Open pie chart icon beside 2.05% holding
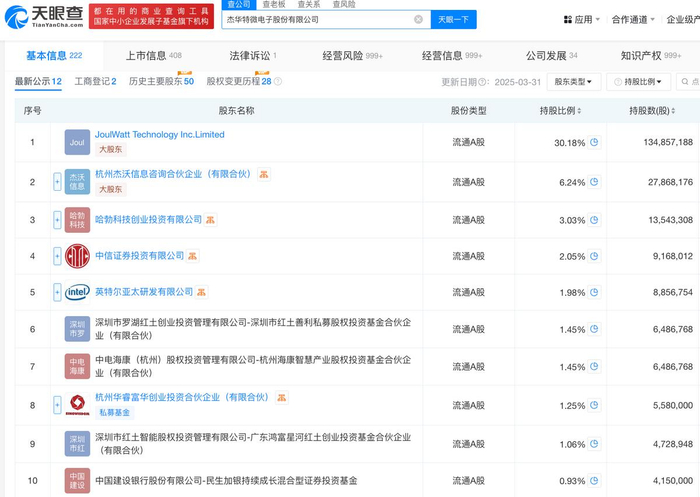The image size is (700, 497). tap(594, 256)
